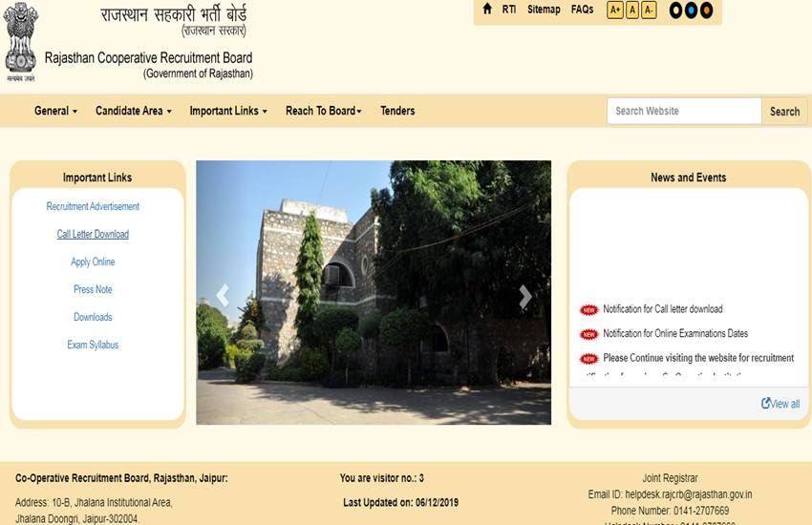Go to previous slide with left arrow

coord(223,296)
